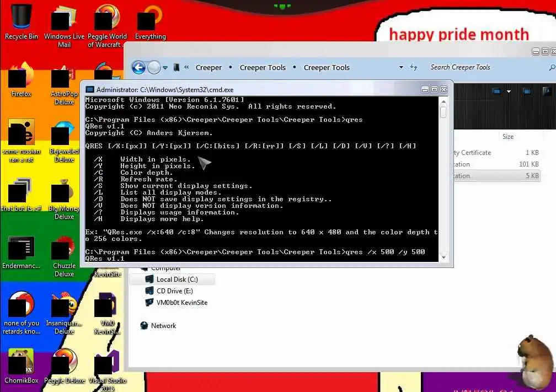Select the highlighted 5 KB file row
The image size is (556, 392).
click(x=497, y=176)
